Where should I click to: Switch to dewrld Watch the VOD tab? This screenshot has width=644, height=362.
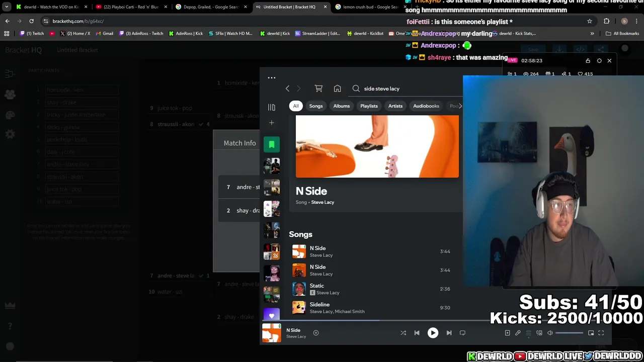click(x=52, y=7)
